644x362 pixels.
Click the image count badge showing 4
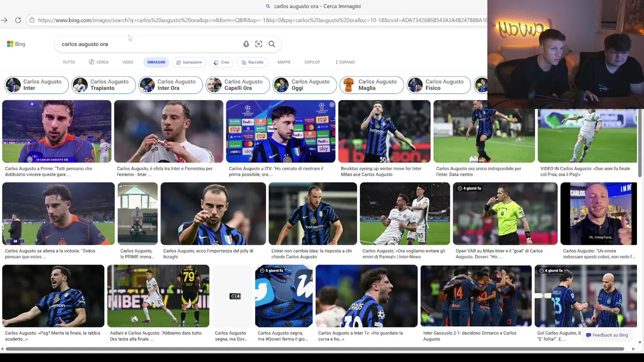coord(235,296)
